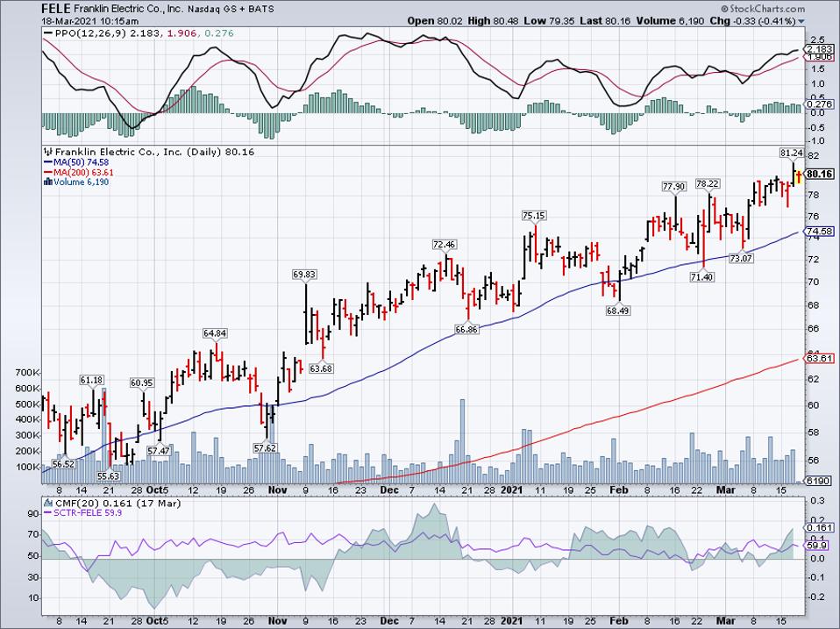The image size is (840, 629).
Task: Click the 57.62 low price annotation
Action: point(265,448)
